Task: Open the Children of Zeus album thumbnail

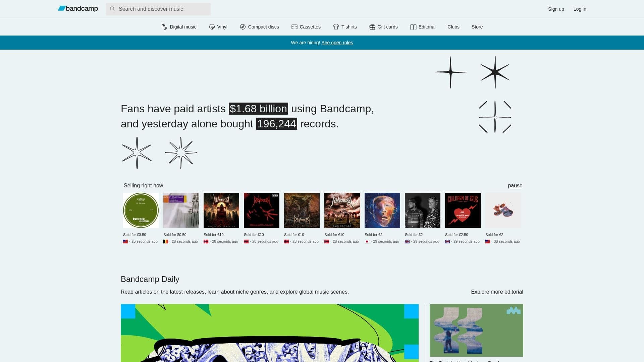Action: tap(463, 210)
